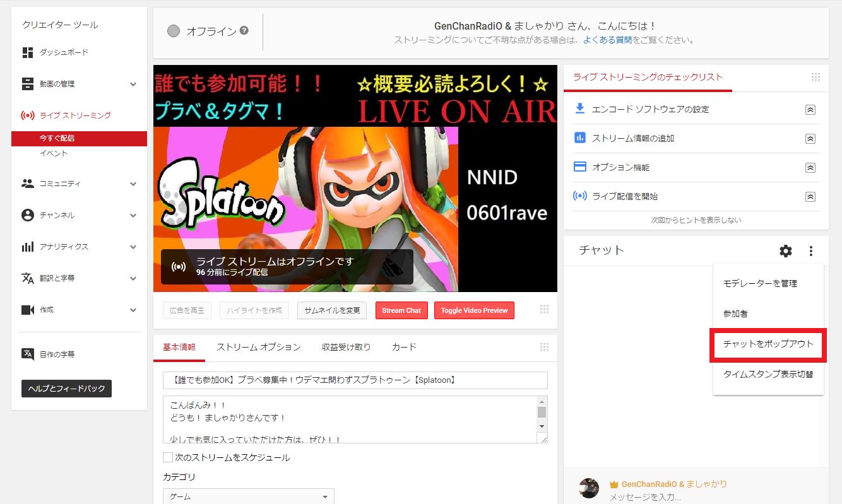Viewport: 842px width, 504px height.
Task: Click the 自作の字幕 icon
Action: pyautogui.click(x=28, y=354)
